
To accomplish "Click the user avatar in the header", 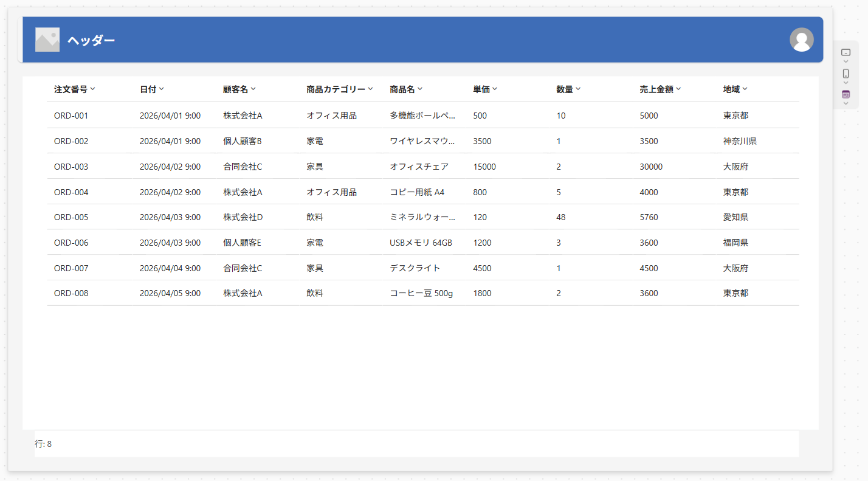I will tap(801, 40).
